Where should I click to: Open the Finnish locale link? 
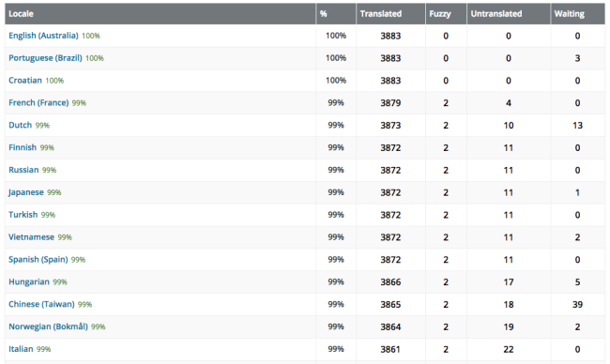[23, 147]
